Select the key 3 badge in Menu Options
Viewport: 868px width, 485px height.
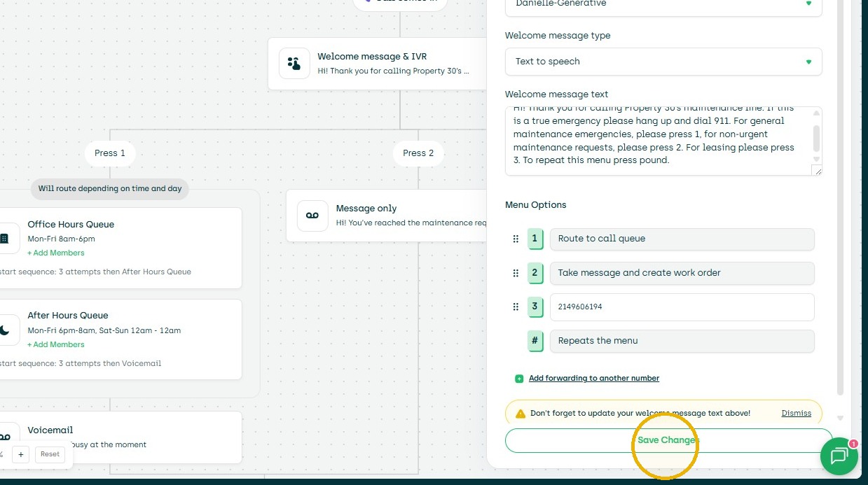(535, 307)
